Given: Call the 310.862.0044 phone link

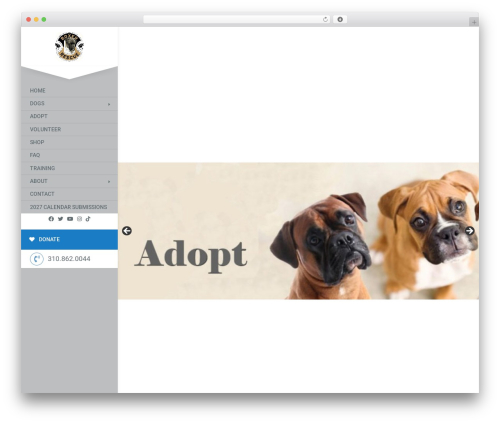Looking at the screenshot, I should click(69, 259).
